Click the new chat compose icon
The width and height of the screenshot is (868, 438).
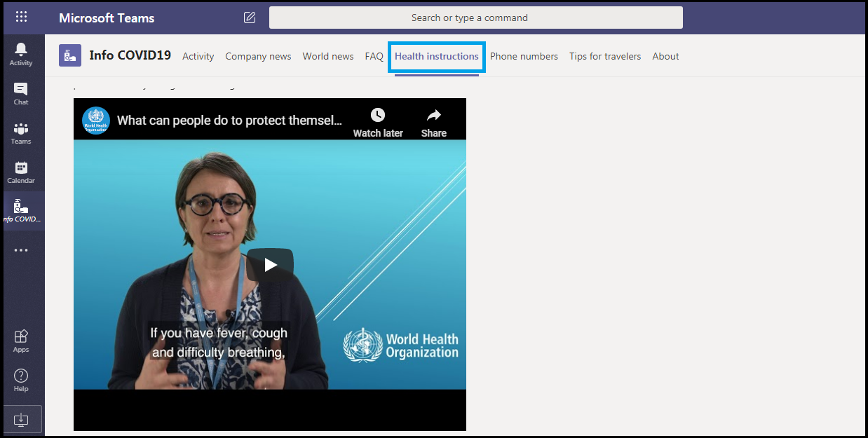(250, 18)
